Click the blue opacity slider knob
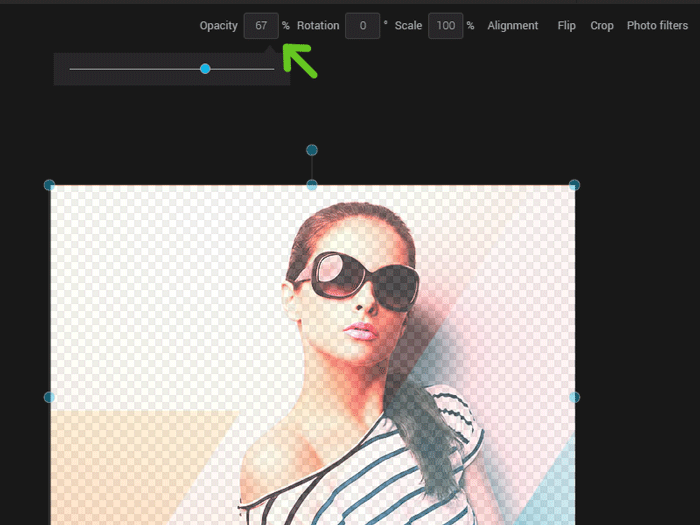This screenshot has width=700, height=525. pyautogui.click(x=205, y=69)
